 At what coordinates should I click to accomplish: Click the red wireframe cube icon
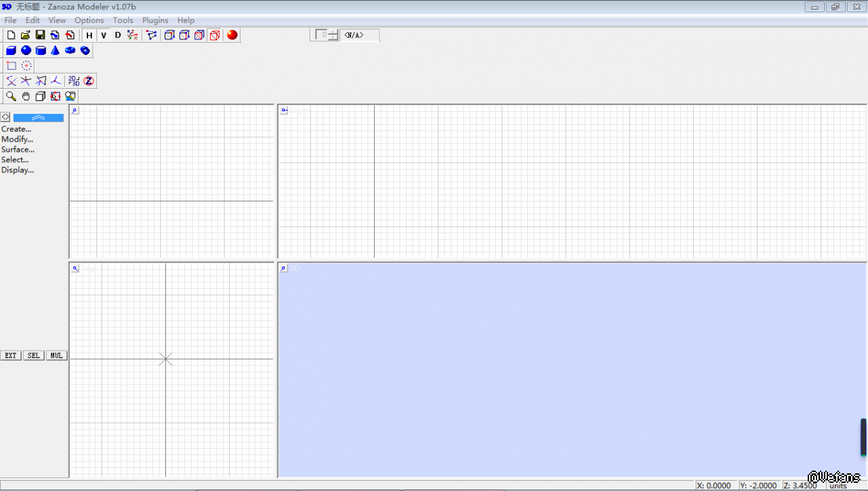click(x=215, y=35)
